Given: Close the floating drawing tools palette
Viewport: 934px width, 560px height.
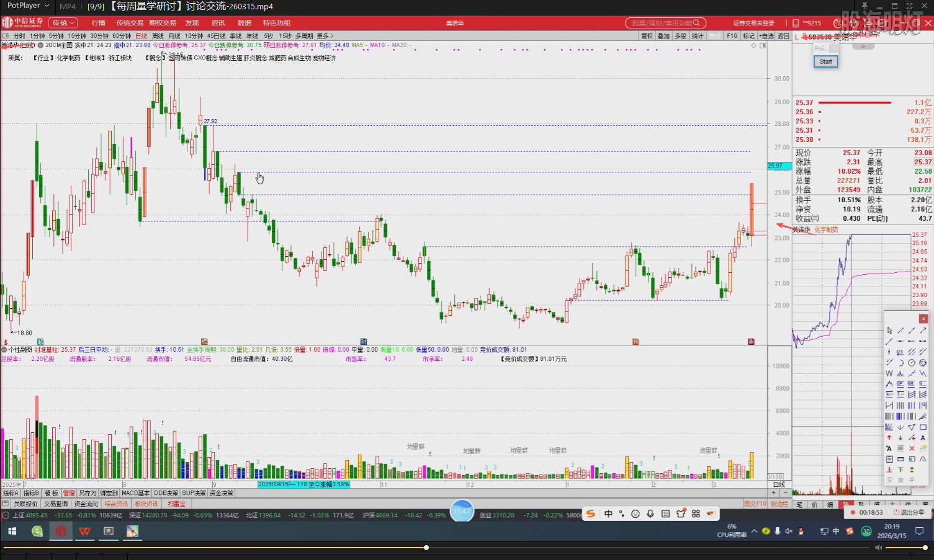Looking at the screenshot, I should click(923, 319).
